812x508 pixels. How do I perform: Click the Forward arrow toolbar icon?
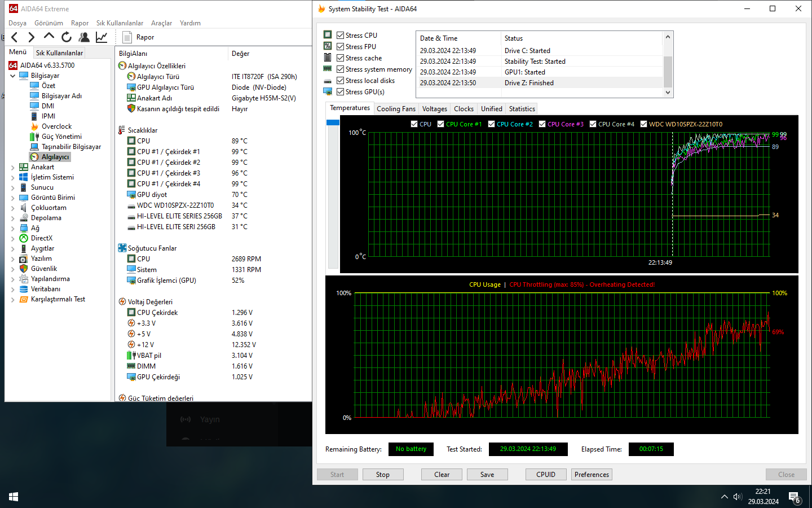click(32, 37)
